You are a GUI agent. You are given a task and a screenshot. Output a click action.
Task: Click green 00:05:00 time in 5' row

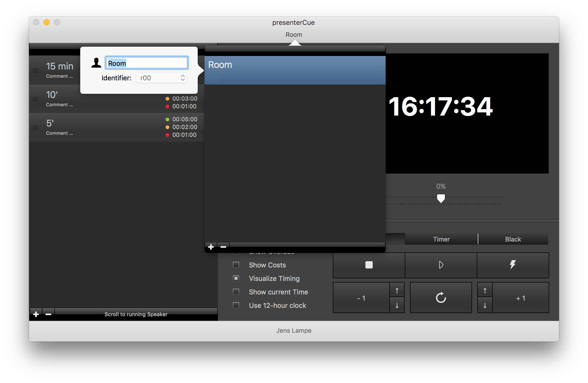coord(185,119)
